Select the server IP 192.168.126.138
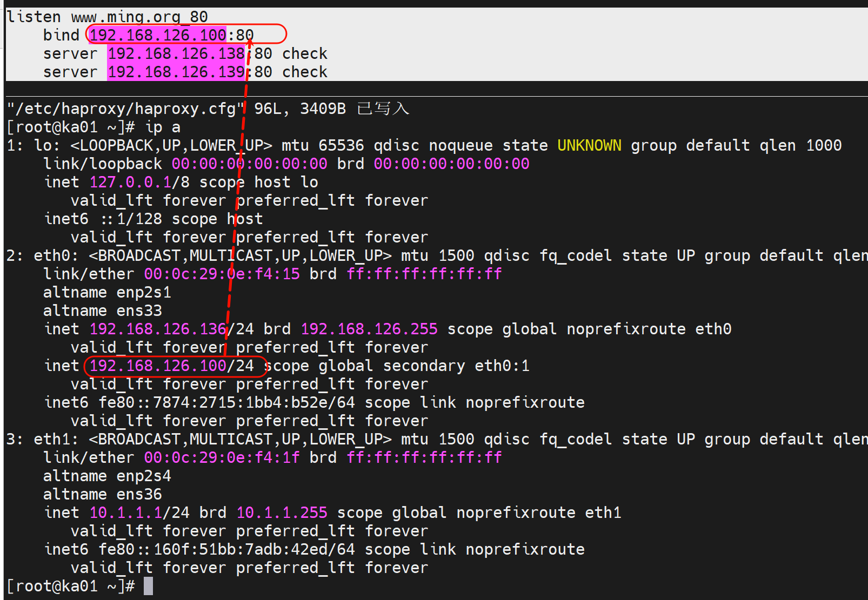The image size is (868, 600). pos(176,53)
